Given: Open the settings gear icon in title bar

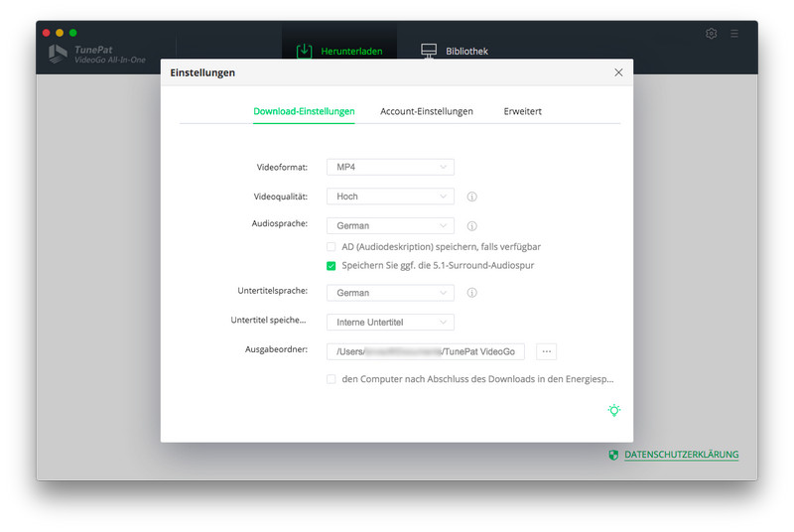Looking at the screenshot, I should click(x=712, y=34).
